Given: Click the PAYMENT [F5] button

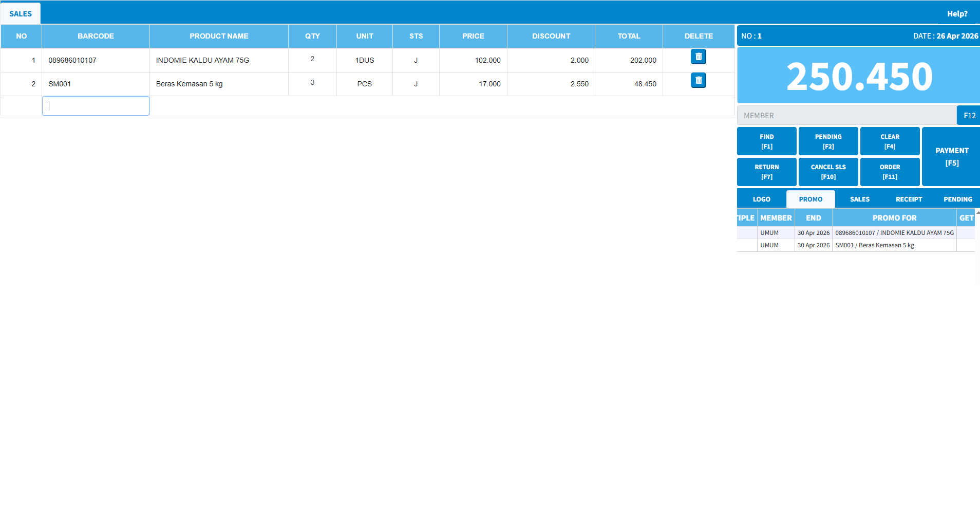Looking at the screenshot, I should pos(951,157).
